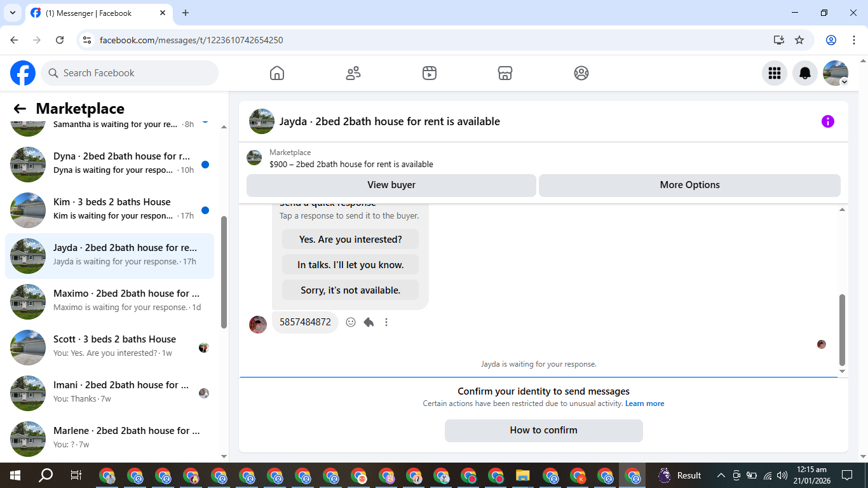The height and width of the screenshot is (488, 868).
Task: Reload the Messenger page
Action: 60,40
